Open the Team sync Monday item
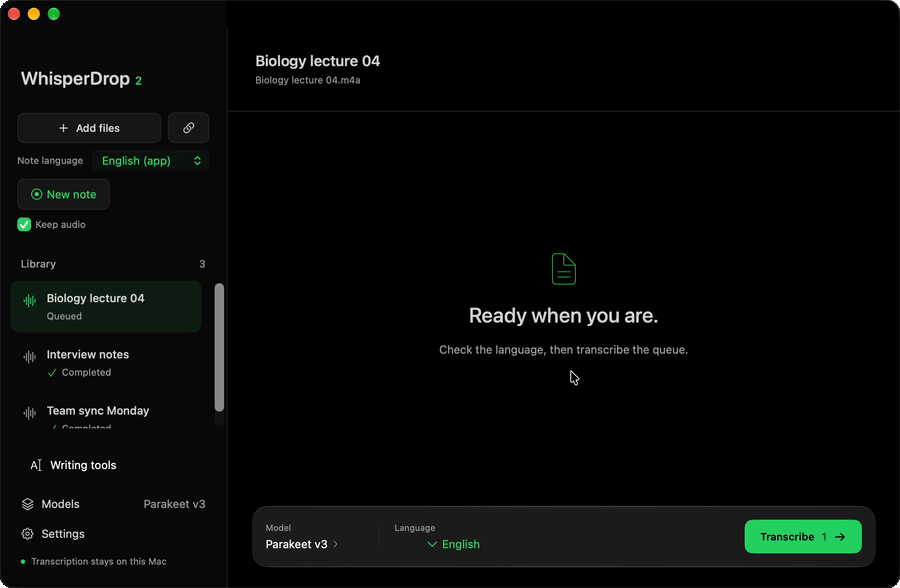The image size is (900, 588). pyautogui.click(x=106, y=413)
